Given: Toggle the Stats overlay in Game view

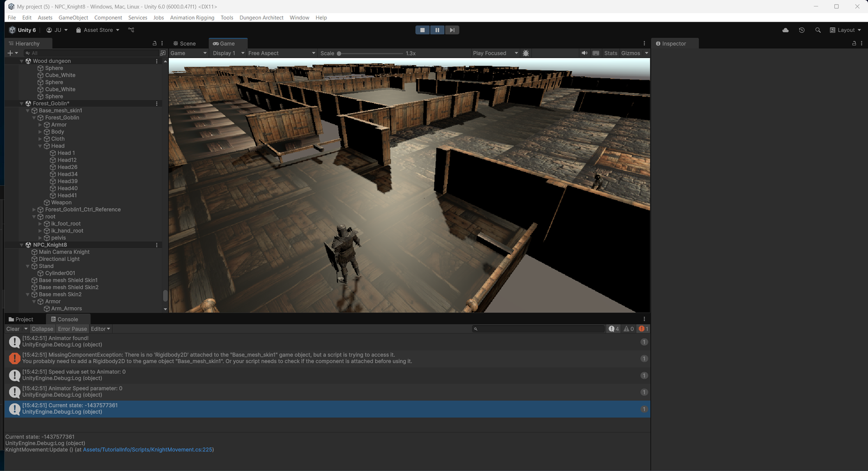Looking at the screenshot, I should (610, 53).
